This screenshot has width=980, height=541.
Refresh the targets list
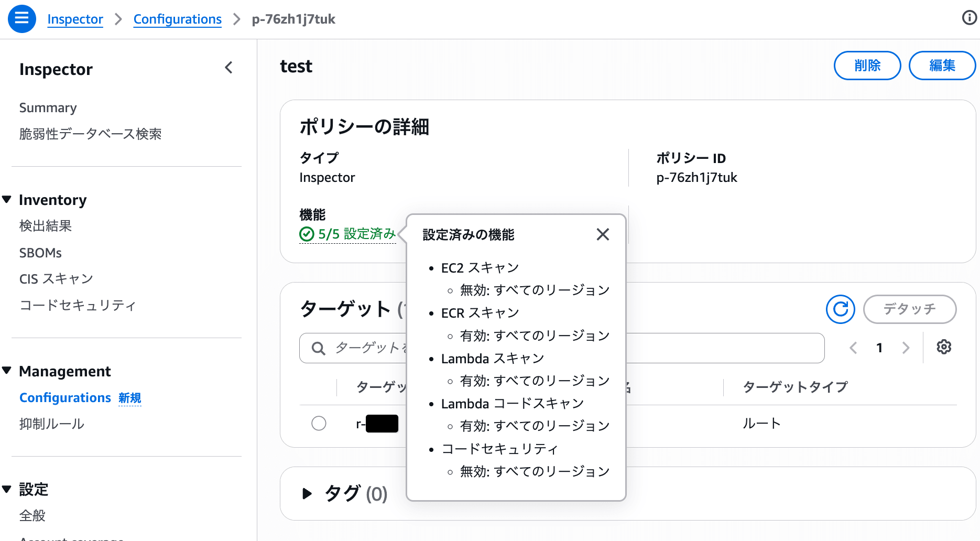click(x=841, y=309)
